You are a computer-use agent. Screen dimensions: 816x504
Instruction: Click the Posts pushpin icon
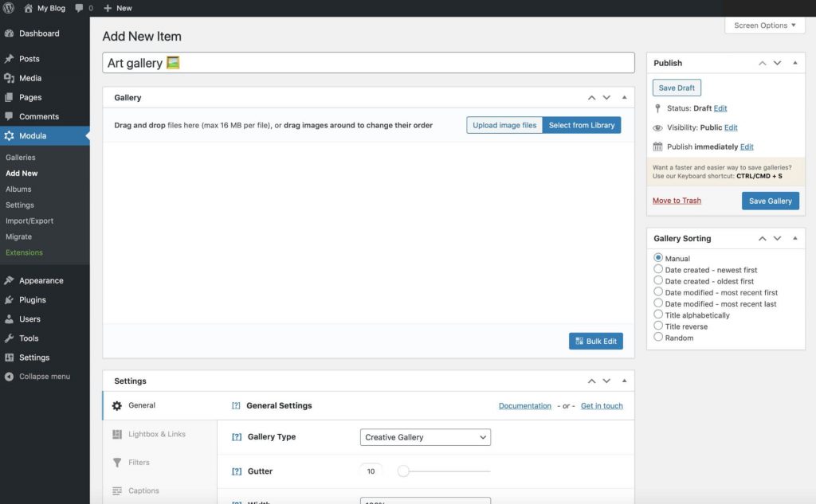9,59
